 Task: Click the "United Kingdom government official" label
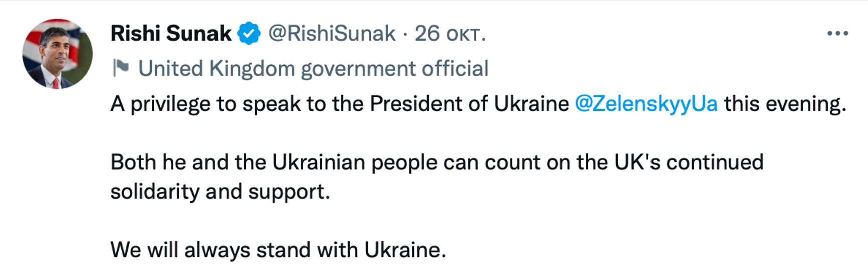click(x=313, y=68)
